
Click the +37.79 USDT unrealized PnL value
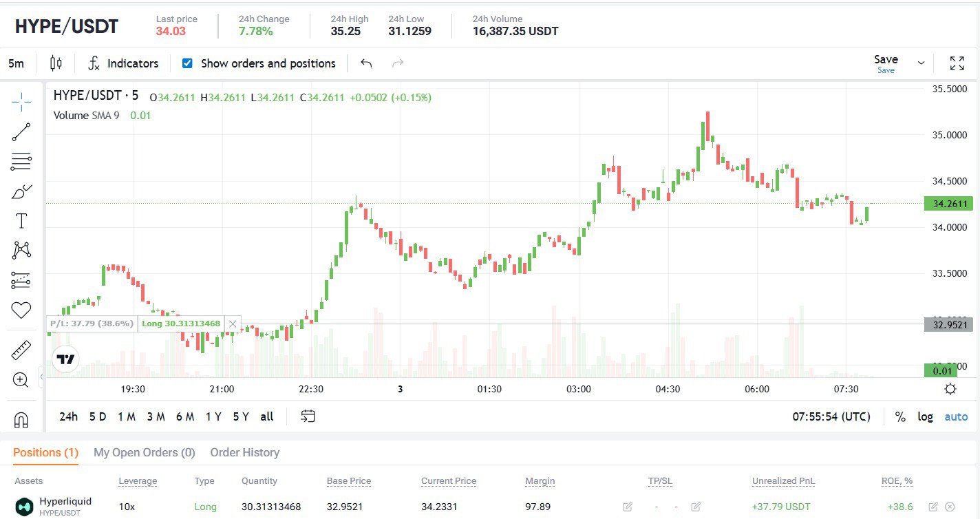tap(781, 507)
